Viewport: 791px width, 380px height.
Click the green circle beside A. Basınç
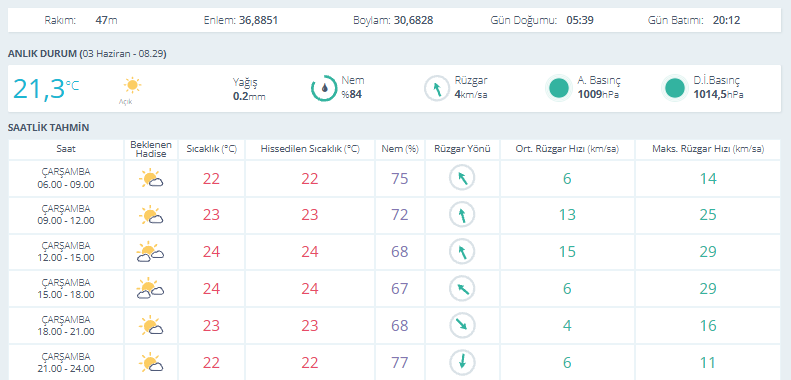click(x=559, y=88)
